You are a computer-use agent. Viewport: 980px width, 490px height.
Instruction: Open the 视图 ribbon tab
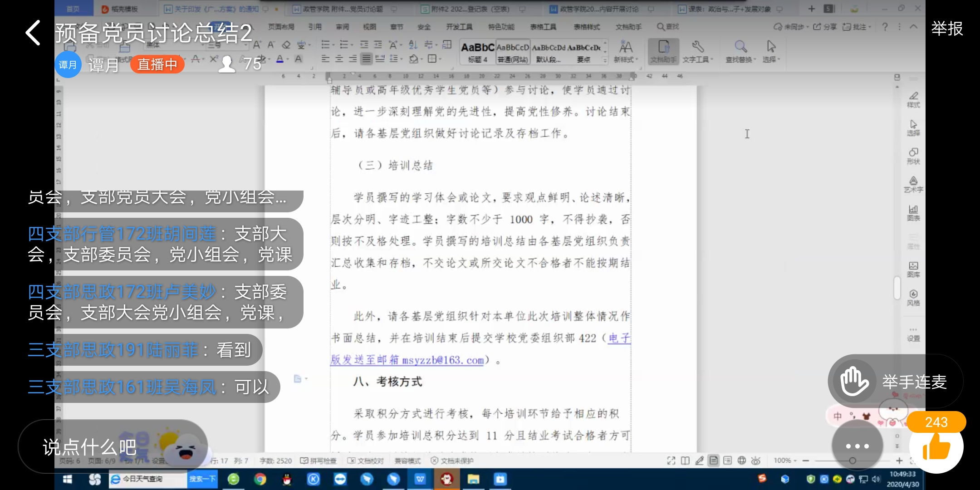(x=369, y=27)
